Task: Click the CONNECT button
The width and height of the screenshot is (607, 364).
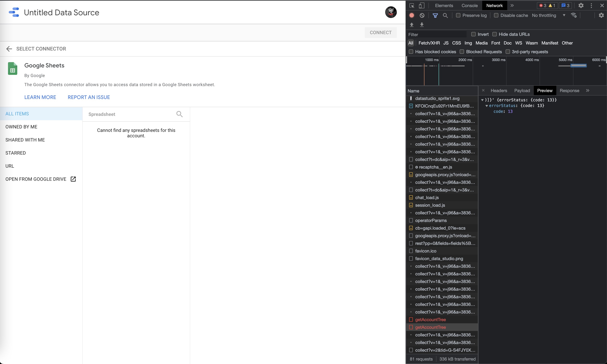Action: [x=381, y=33]
